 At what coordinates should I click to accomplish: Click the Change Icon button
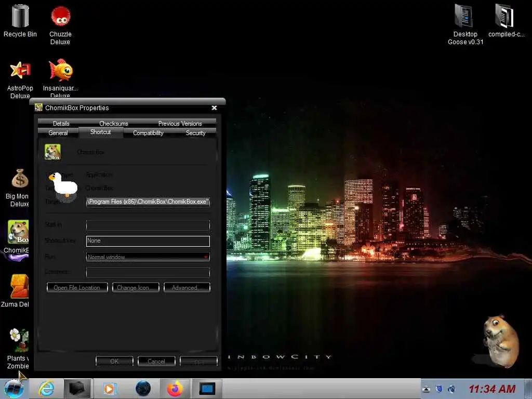(x=136, y=287)
